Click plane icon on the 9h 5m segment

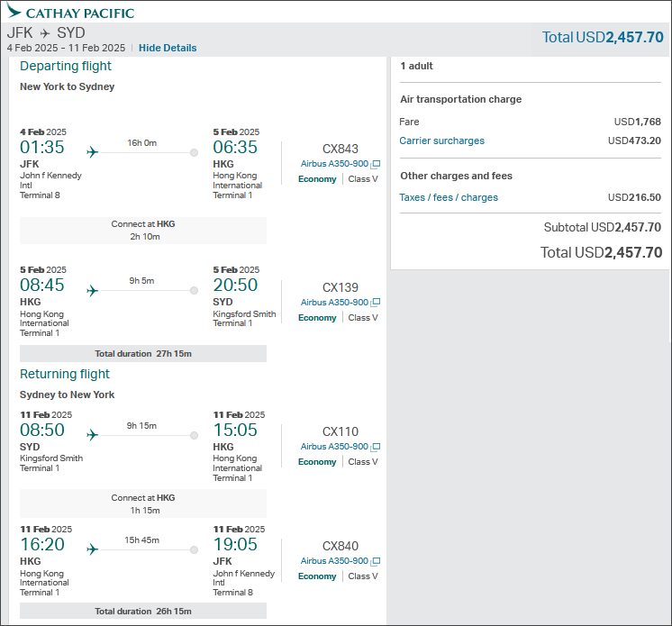click(x=92, y=291)
